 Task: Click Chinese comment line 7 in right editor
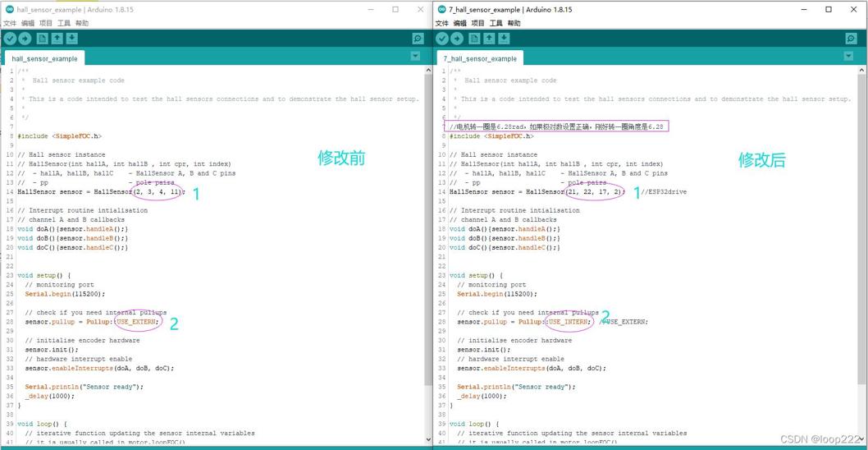click(x=556, y=126)
